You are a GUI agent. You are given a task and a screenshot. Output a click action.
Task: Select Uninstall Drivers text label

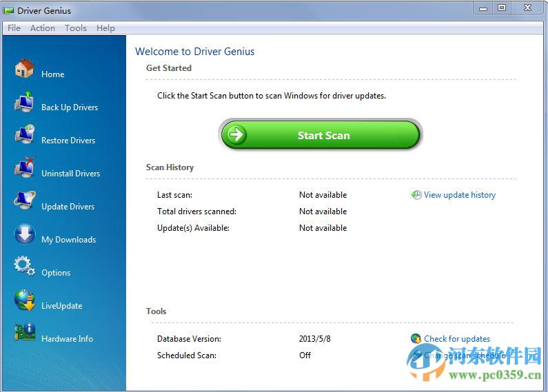click(70, 174)
